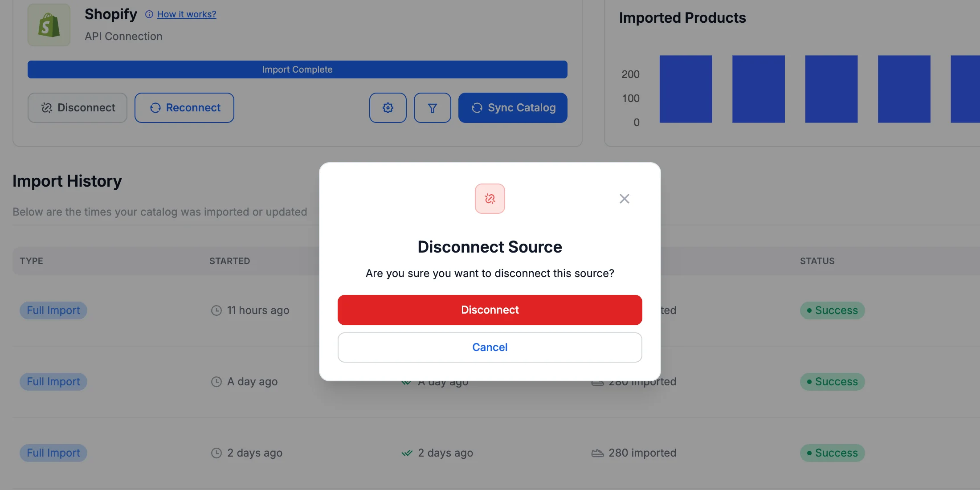Click the Import Complete progress bar

click(298, 69)
